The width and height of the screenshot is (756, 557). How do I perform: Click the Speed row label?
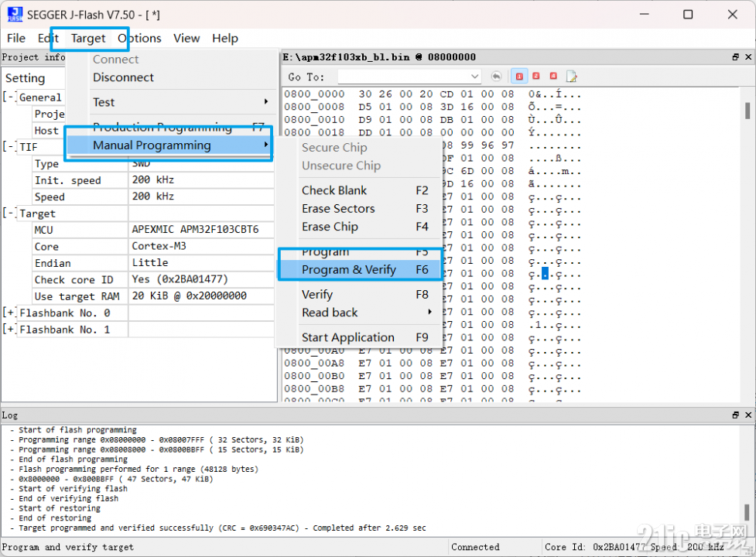[x=50, y=196]
